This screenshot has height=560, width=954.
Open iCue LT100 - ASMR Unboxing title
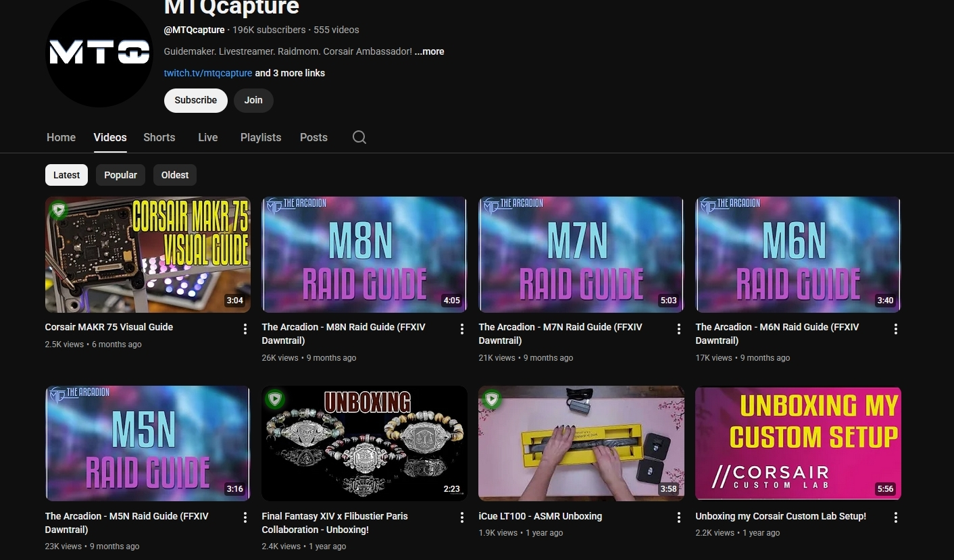pyautogui.click(x=541, y=516)
